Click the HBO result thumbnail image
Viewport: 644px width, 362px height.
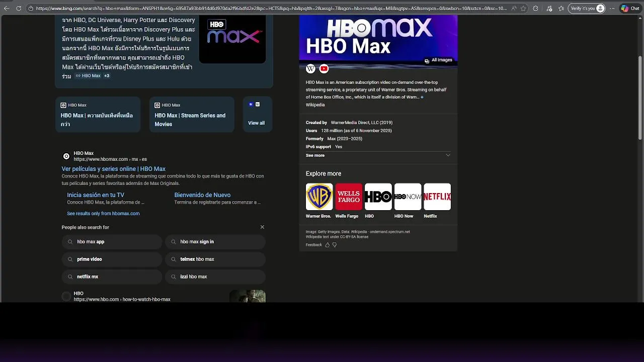click(248, 296)
